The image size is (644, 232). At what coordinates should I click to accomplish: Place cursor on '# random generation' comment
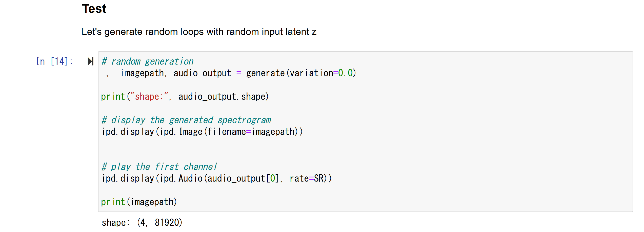tap(147, 62)
